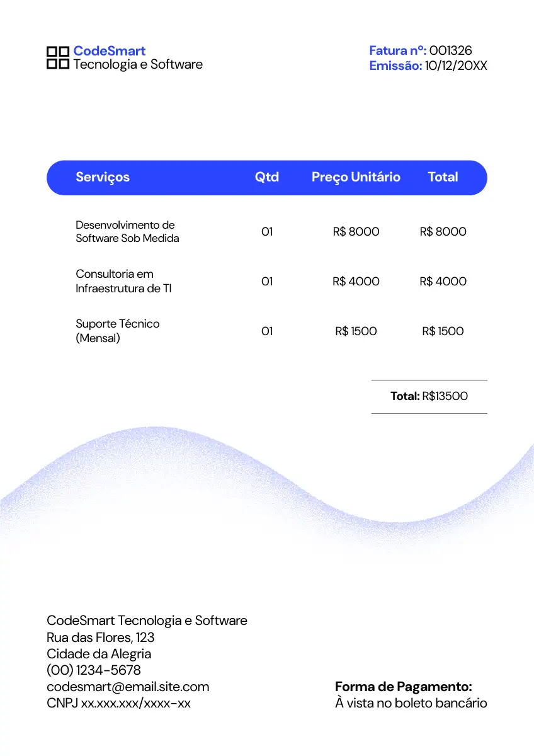Click the R$ 4000 row total

click(x=443, y=281)
